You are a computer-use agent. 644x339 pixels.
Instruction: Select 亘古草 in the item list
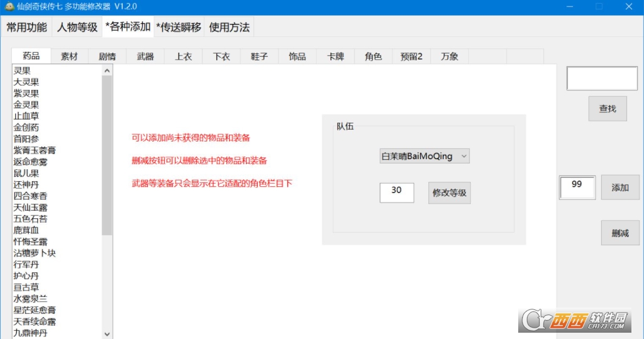point(26,287)
